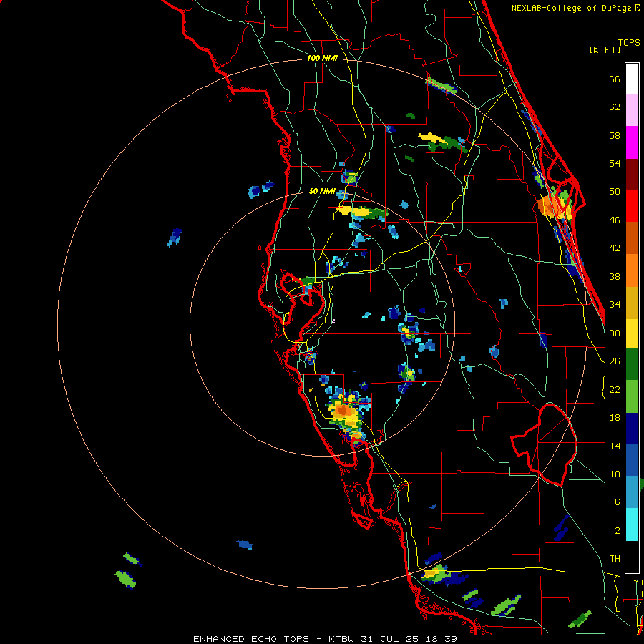The height and width of the screenshot is (644, 644).
Task: Click the light pink legend swatch beside 62
Action: point(632,110)
